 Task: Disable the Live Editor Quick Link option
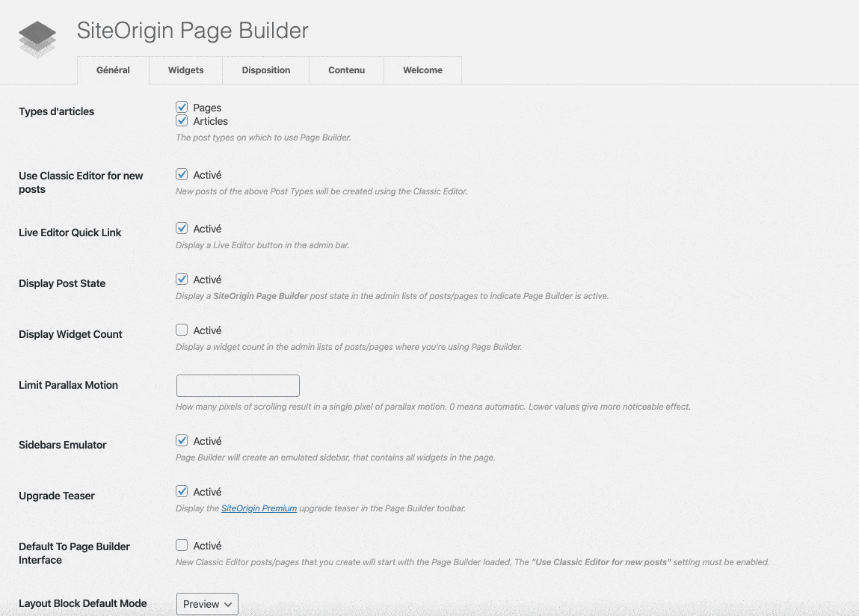click(182, 228)
